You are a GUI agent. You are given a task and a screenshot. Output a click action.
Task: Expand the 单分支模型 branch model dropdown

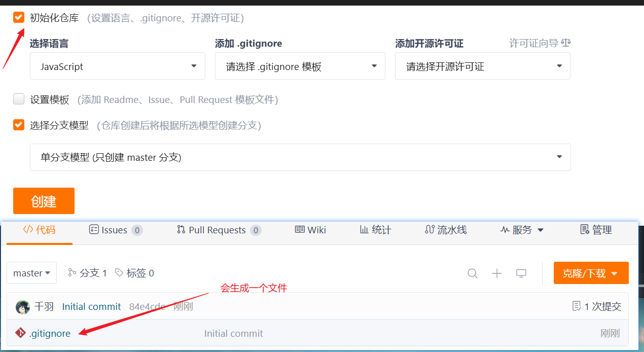click(x=300, y=157)
